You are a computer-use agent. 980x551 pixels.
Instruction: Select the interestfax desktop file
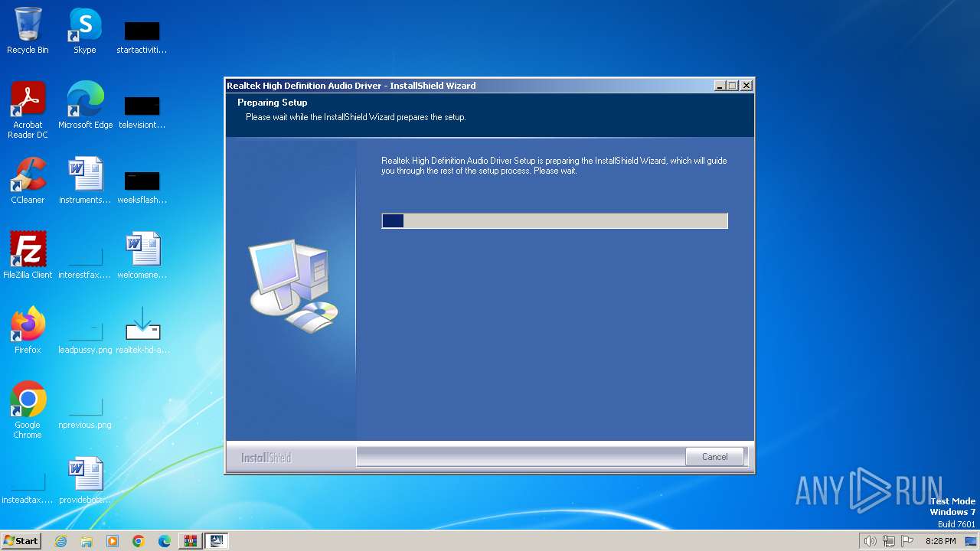pos(85,262)
